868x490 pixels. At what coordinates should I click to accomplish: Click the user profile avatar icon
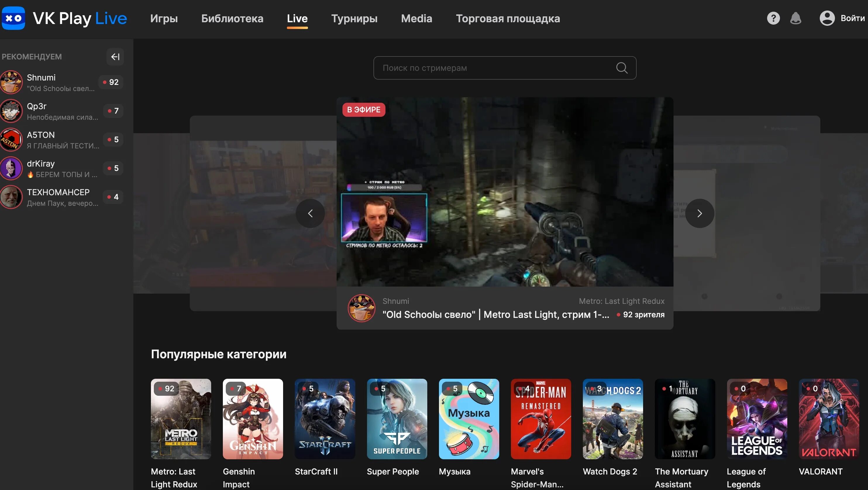827,18
